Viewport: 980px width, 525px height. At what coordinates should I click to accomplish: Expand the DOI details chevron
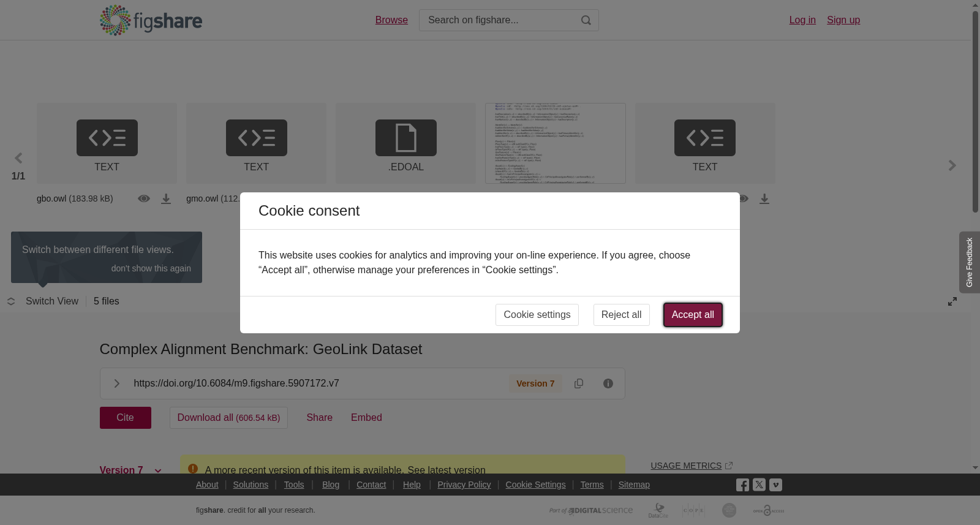116,383
